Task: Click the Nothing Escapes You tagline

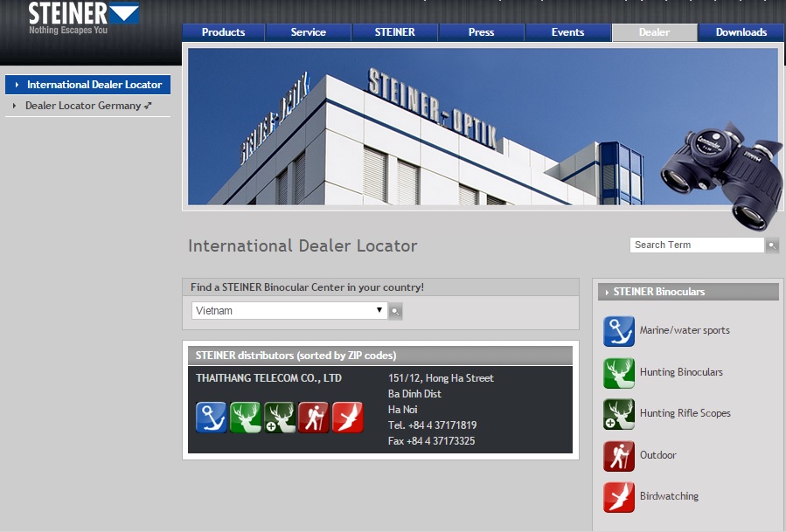Action: click(68, 30)
